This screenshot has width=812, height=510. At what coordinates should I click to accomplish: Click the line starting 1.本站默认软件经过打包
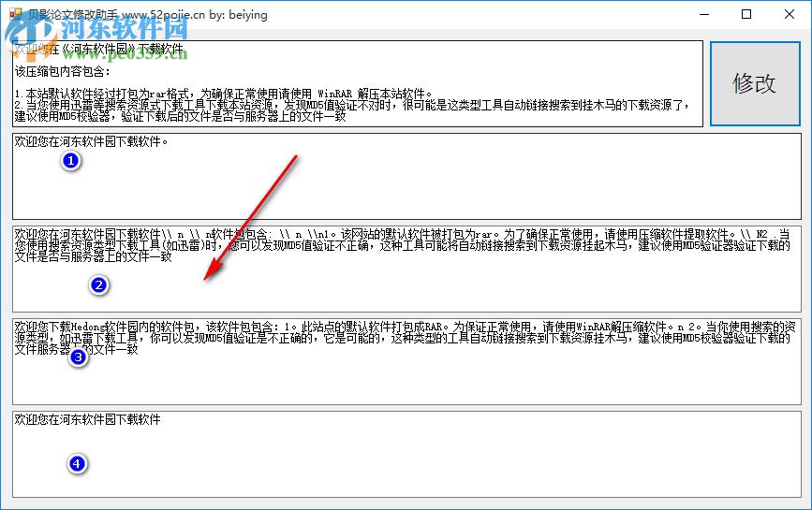pyautogui.click(x=223, y=95)
